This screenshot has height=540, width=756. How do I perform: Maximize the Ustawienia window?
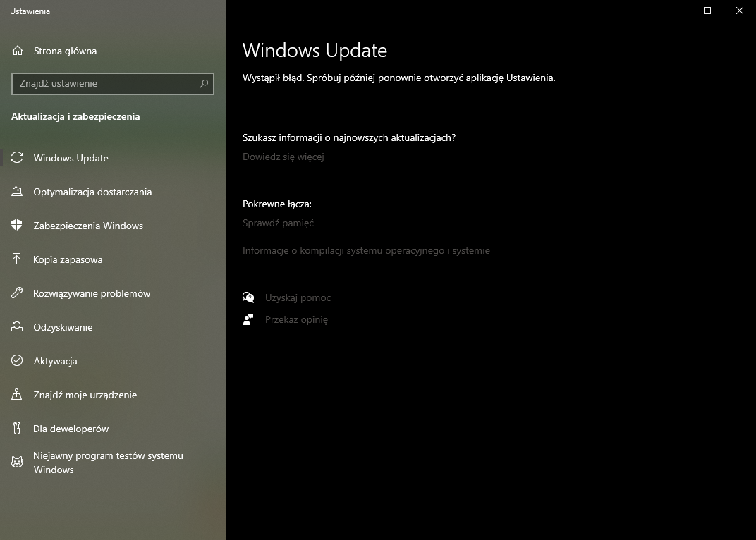[x=707, y=11]
